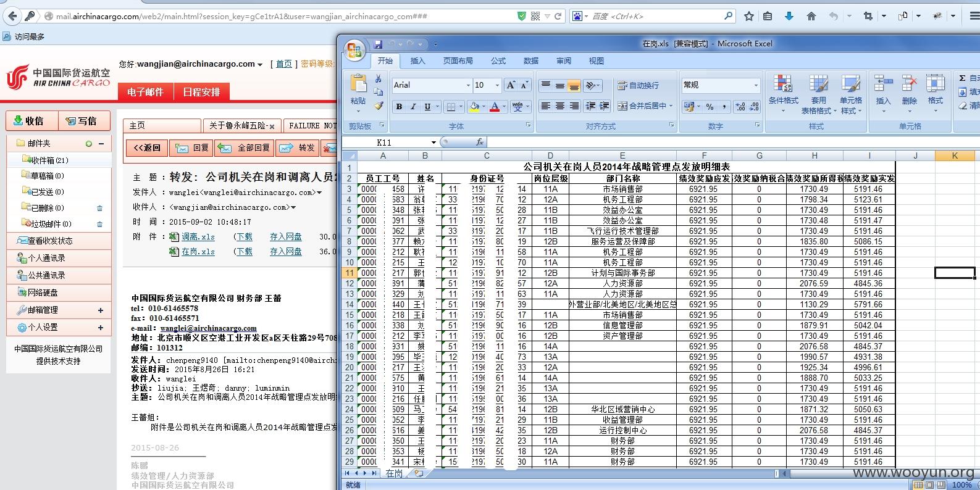980x490 pixels.
Task: Toggle bottom vertical alignment
Action: click(574, 85)
